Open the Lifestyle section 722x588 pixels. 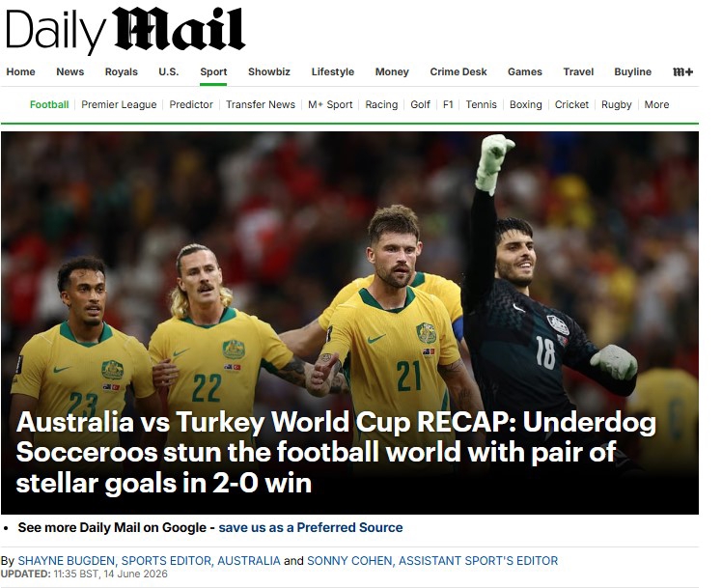(x=332, y=71)
